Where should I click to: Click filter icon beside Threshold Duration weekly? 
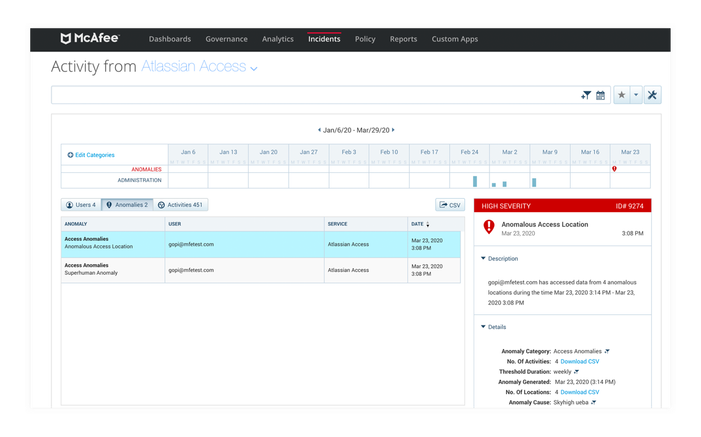coord(577,372)
